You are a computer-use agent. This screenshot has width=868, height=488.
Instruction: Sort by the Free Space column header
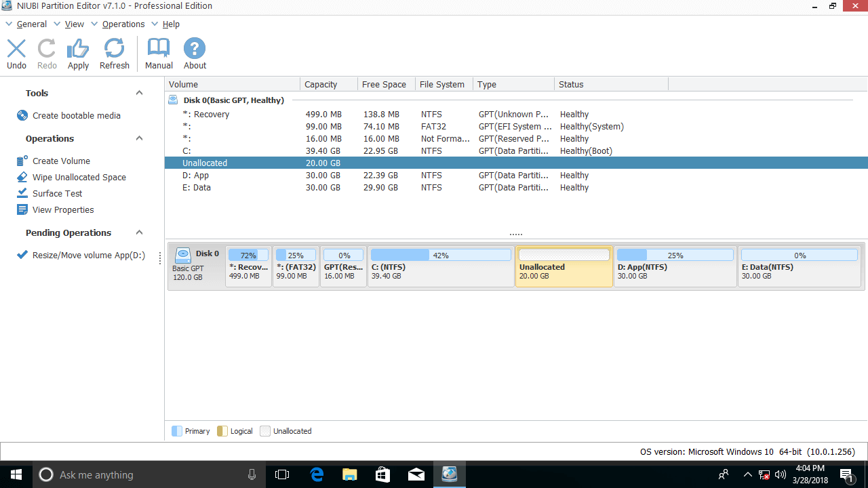click(387, 84)
